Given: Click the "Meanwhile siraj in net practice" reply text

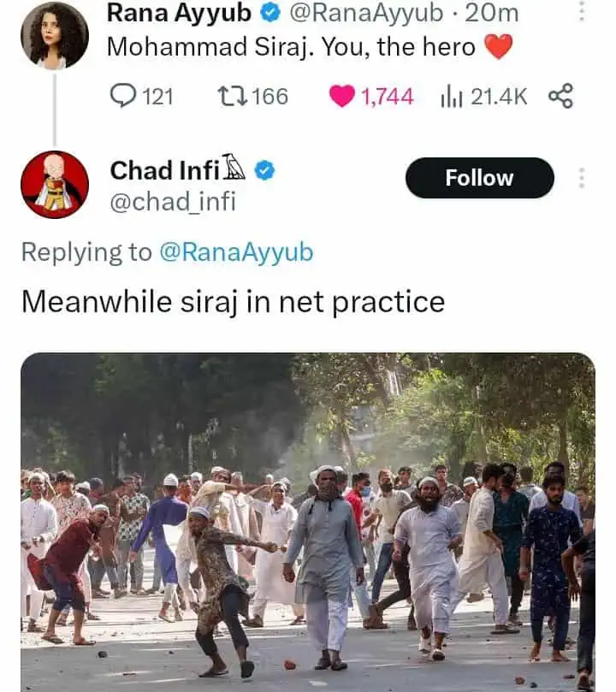Looking at the screenshot, I should point(233,302).
